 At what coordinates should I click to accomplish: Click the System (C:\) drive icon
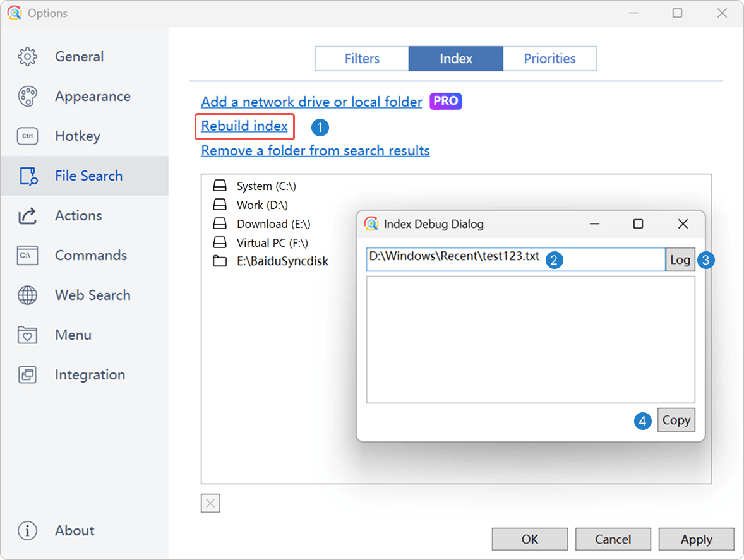point(220,186)
